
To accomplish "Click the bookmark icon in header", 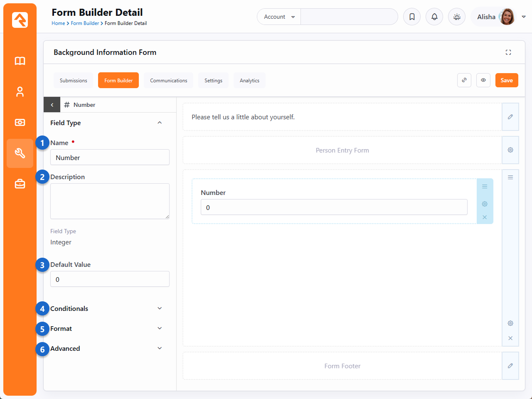I will coord(412,17).
